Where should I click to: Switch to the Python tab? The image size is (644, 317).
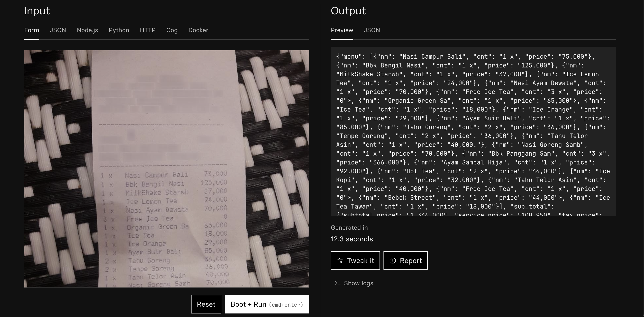[x=119, y=30]
